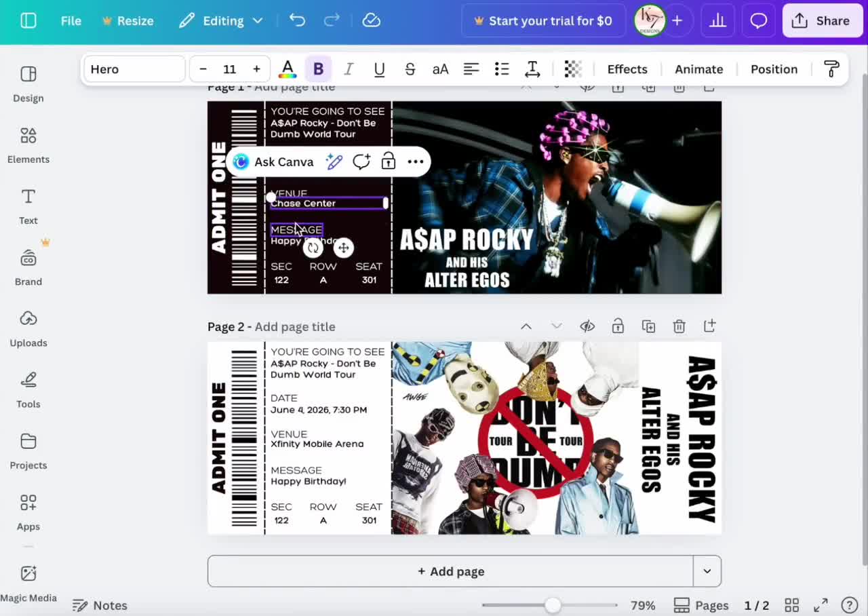Open the Uploads panel
The height and width of the screenshot is (616, 868).
28,328
